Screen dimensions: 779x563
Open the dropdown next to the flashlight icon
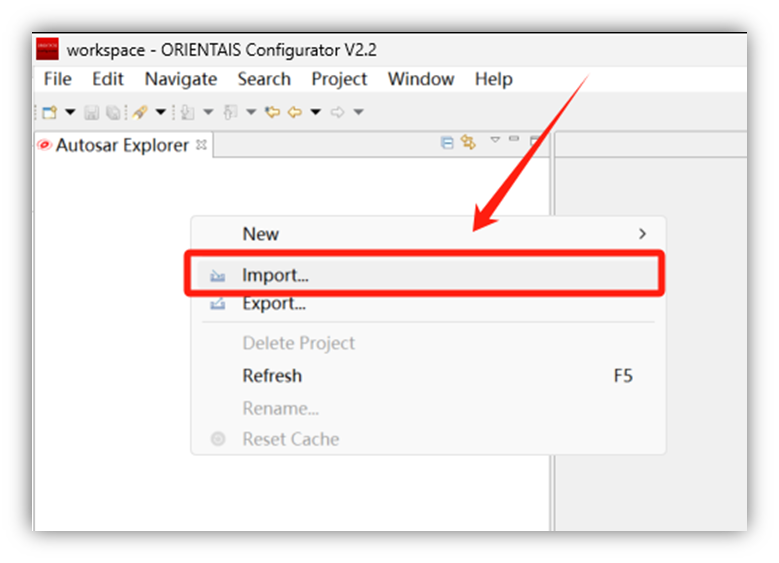point(160,112)
